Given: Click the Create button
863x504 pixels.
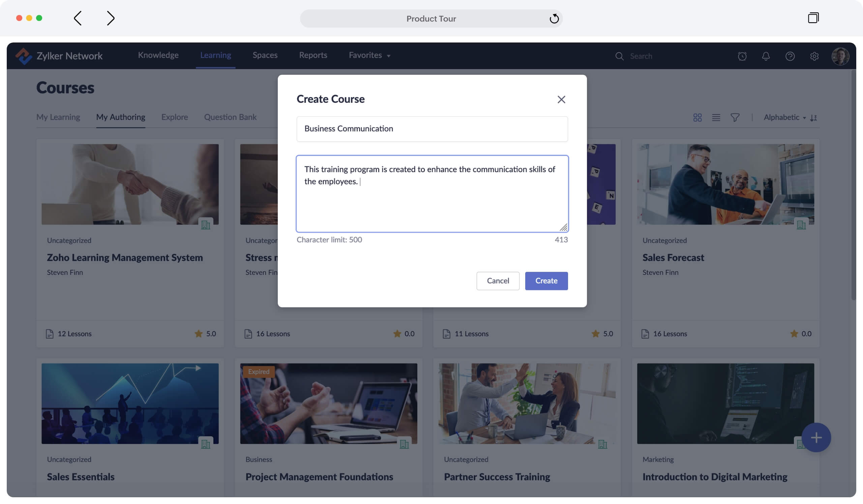Looking at the screenshot, I should pos(546,281).
